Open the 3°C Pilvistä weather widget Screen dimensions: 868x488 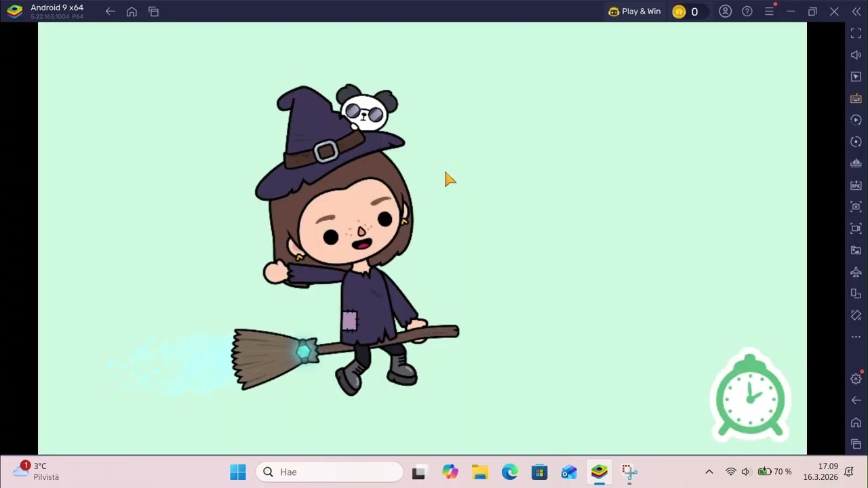pos(37,472)
